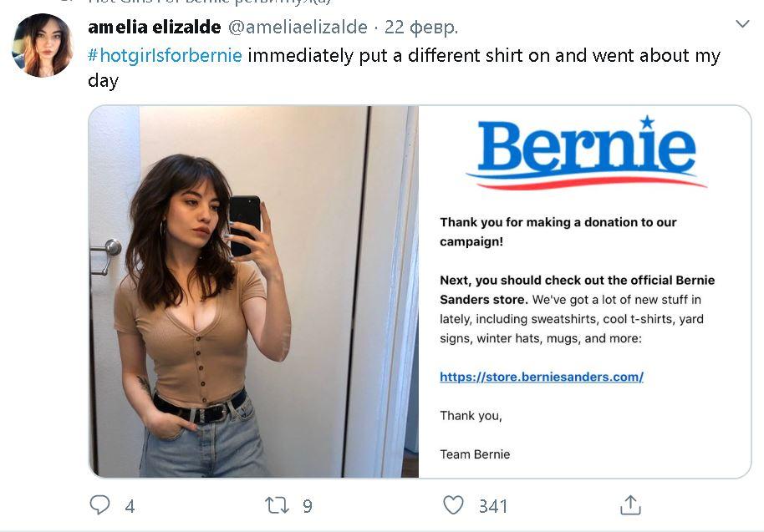Like the tweet with the heart icon

(x=453, y=504)
